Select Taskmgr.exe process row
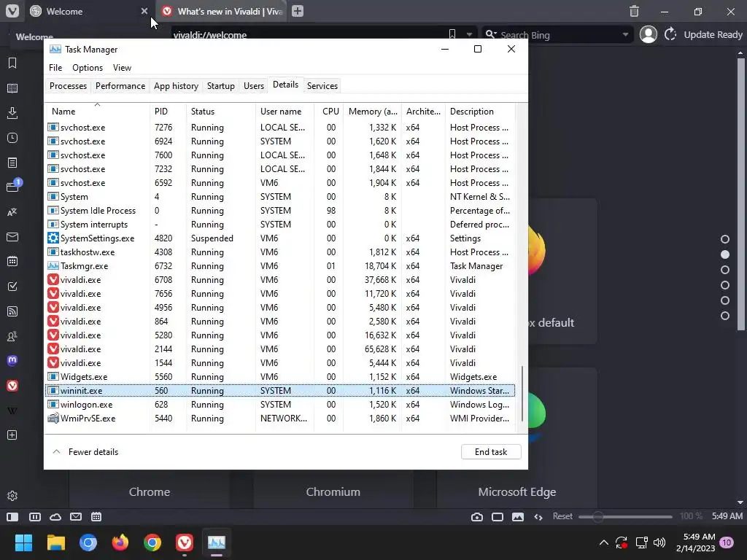 [x=280, y=265]
